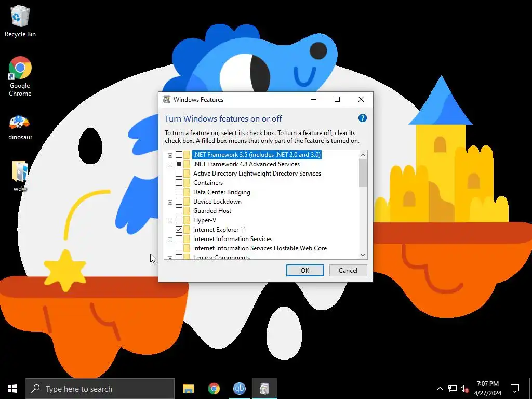The image size is (532, 399).
Task: Turn on the Hyper-V checkbox
Action: pyautogui.click(x=179, y=220)
